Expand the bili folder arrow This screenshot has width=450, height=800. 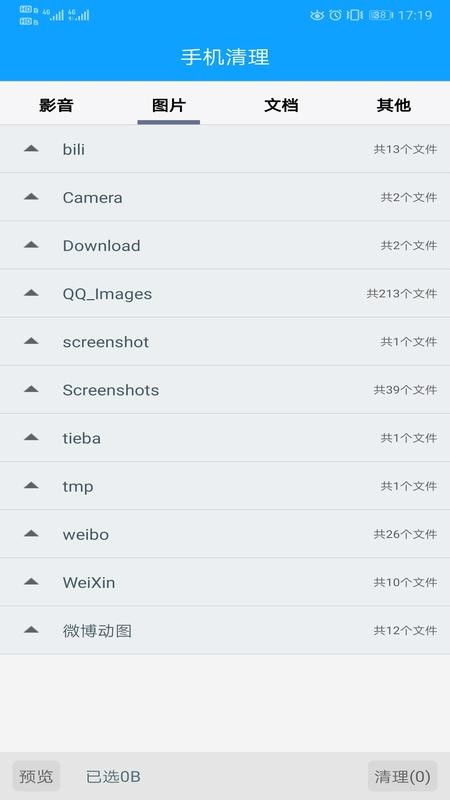coord(31,148)
